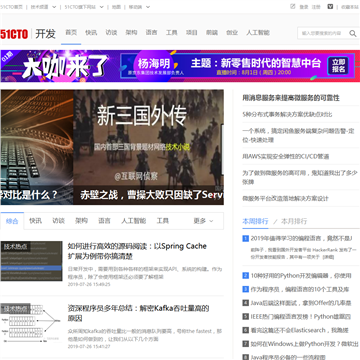Click the 登录 link
360x360 pixels.
pyautogui.click(x=304, y=7)
